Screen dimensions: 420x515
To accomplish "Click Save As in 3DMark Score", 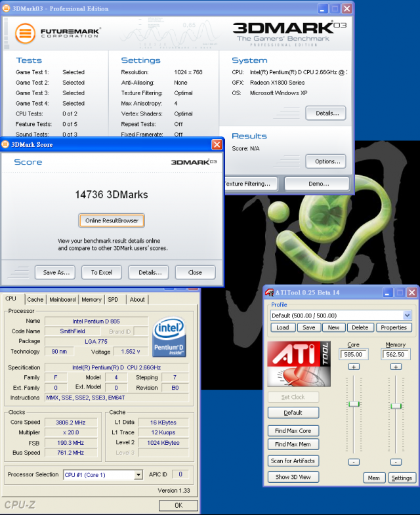I will point(55,272).
